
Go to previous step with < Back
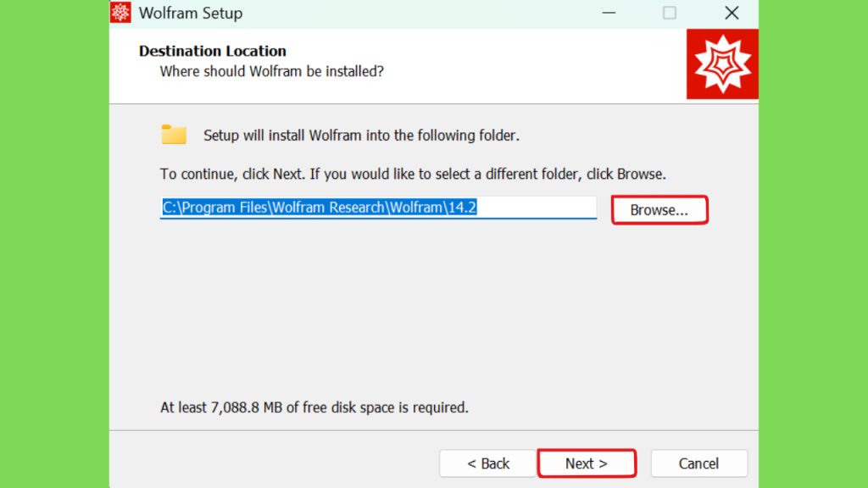coord(487,463)
